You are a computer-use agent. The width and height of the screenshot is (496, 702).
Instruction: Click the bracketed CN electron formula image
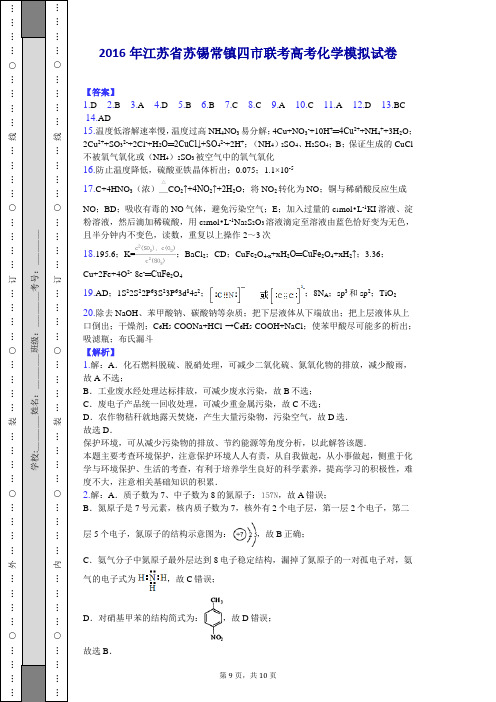click(x=228, y=294)
